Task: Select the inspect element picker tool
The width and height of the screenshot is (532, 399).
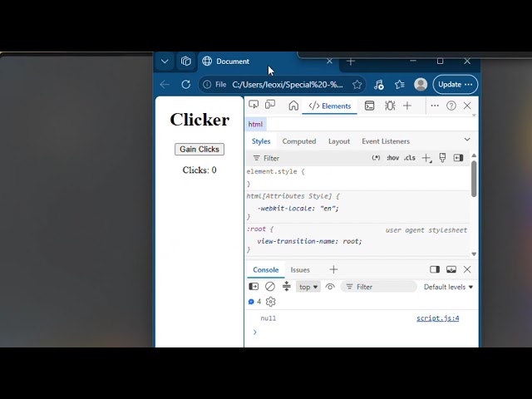Action: coord(254,105)
